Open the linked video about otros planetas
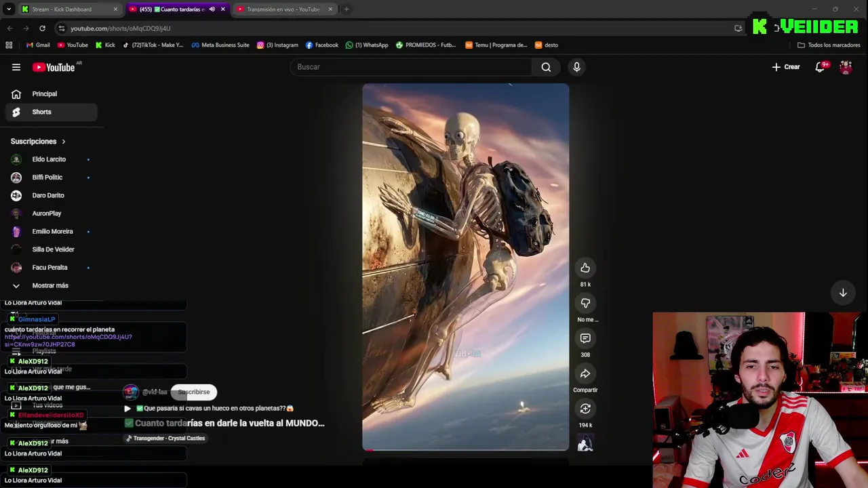This screenshot has width=868, height=488. click(210, 409)
